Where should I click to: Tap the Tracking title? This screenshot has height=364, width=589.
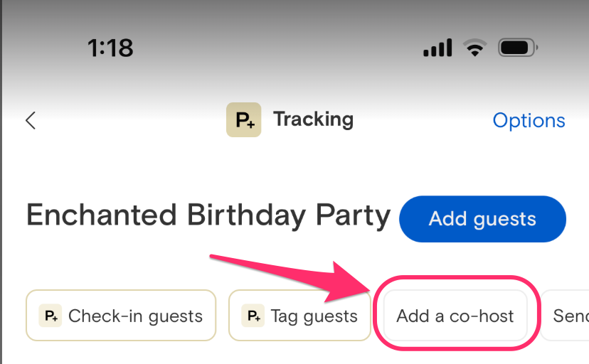point(313,119)
